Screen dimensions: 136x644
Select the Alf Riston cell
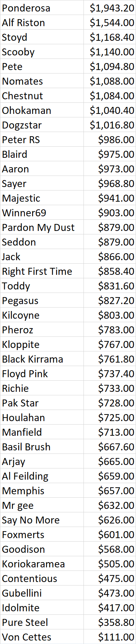click(42, 22)
